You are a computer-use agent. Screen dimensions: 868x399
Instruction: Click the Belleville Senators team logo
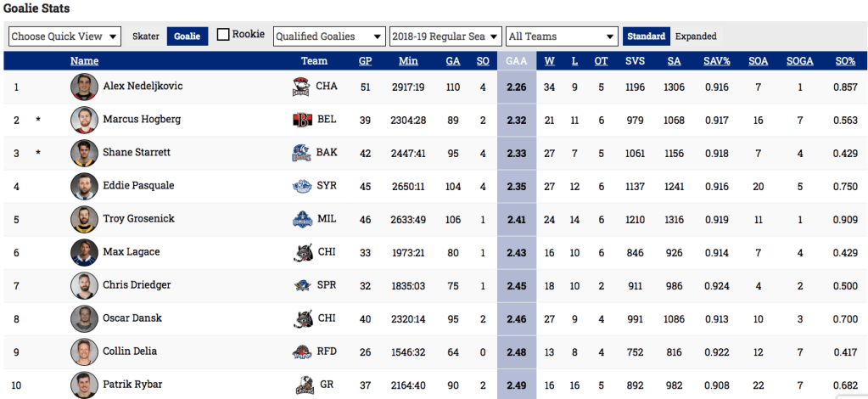pos(301,120)
